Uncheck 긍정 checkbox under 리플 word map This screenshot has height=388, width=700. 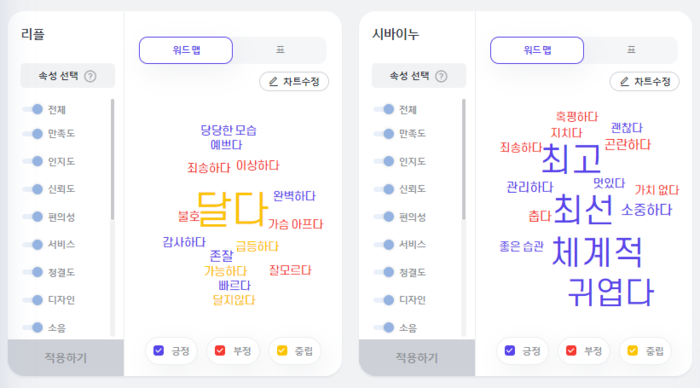[x=158, y=350]
